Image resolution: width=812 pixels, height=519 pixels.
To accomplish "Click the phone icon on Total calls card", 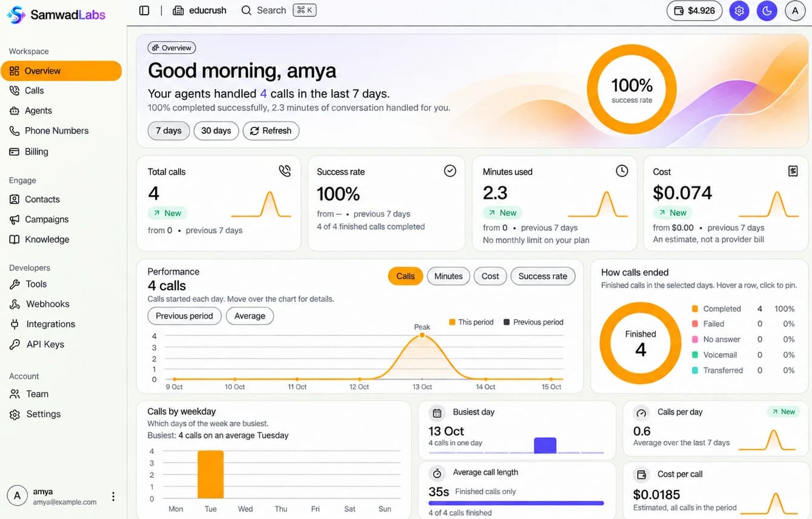I will coord(285,171).
